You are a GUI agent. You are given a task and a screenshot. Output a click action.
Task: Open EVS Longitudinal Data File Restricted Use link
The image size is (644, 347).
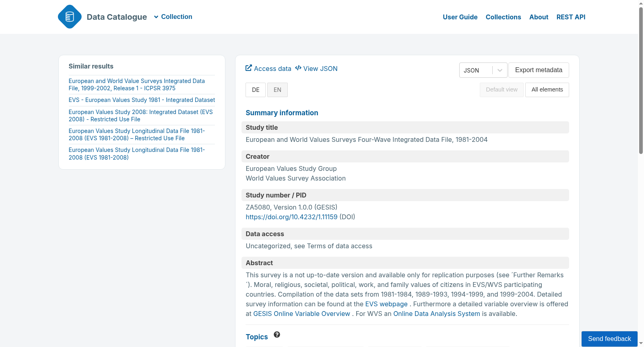137,135
